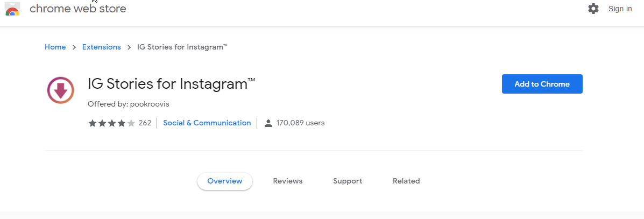Go to the Home breadcrumb
The width and height of the screenshot is (644, 219).
pyautogui.click(x=55, y=47)
